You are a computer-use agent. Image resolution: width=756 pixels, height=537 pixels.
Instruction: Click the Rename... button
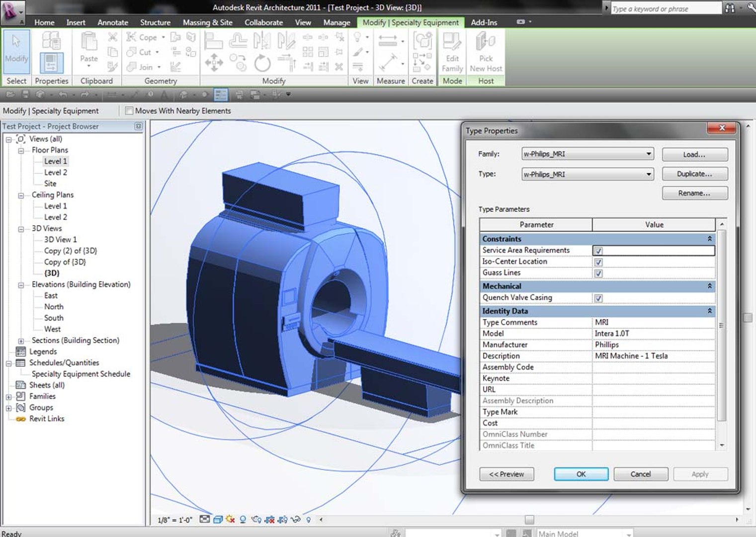pos(695,193)
